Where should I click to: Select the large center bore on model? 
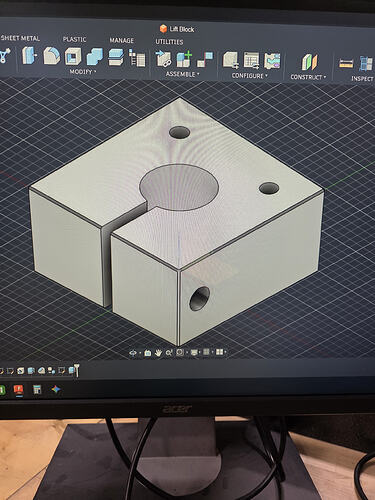tap(179, 187)
